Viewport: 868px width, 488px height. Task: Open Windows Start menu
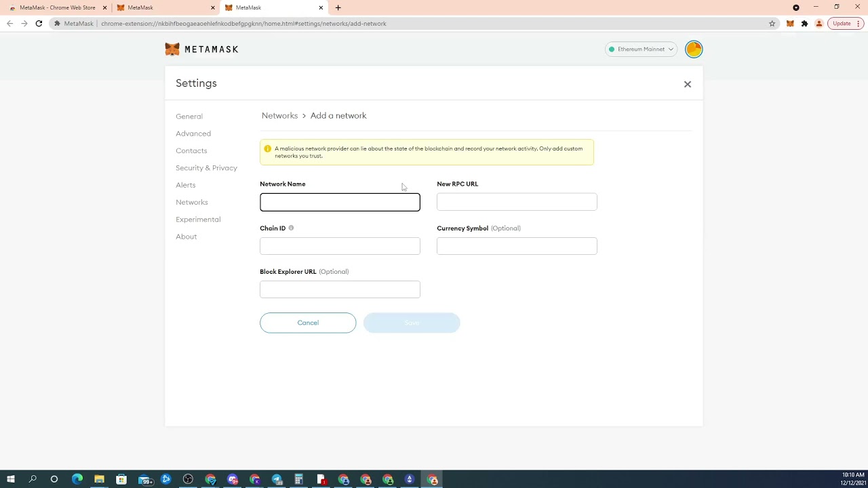tap(11, 479)
